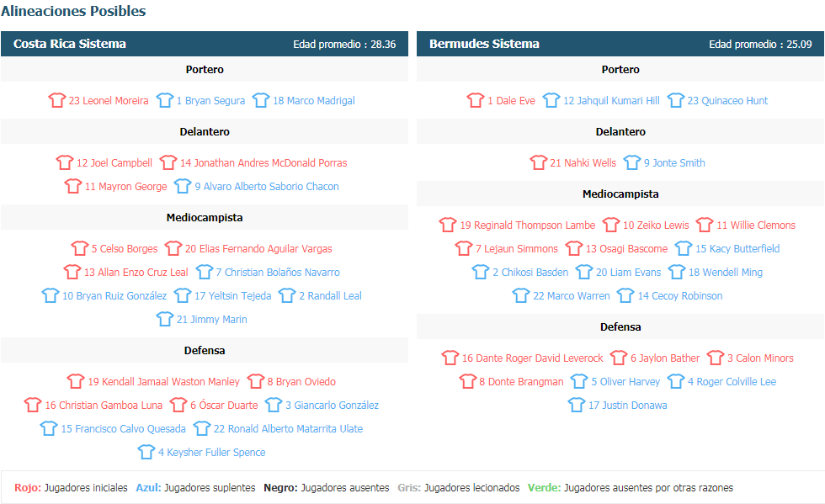This screenshot has width=825, height=504.
Task: Click blue jersey icon next to Jonte Smith
Action: coord(632,162)
